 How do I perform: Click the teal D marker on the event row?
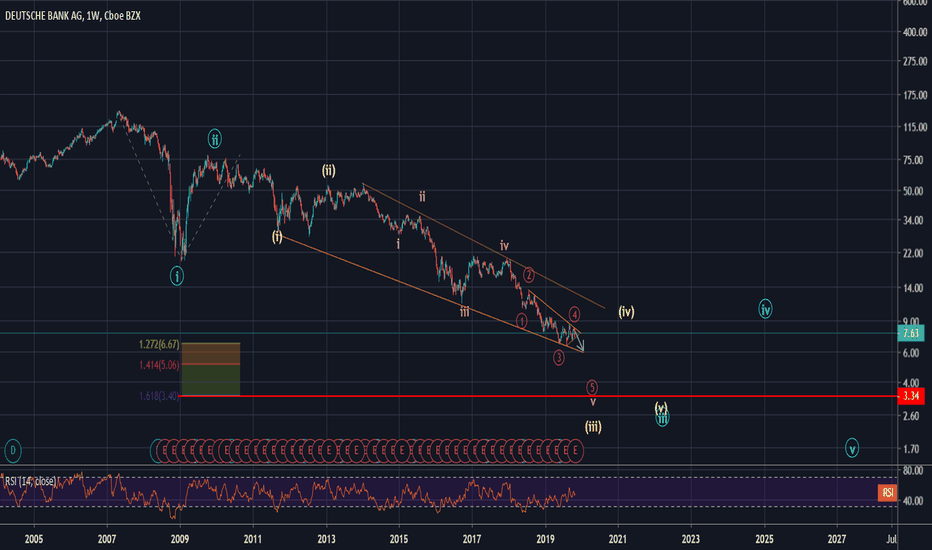(x=12, y=451)
